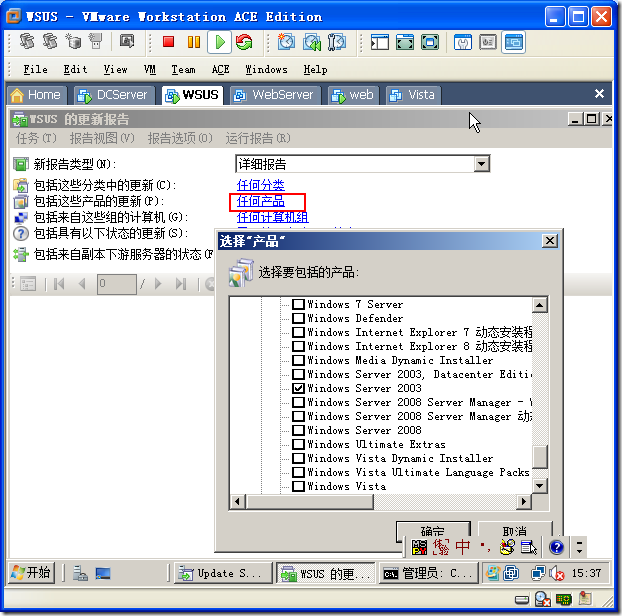Click the 管理员: C... taskbar button

pos(428,573)
